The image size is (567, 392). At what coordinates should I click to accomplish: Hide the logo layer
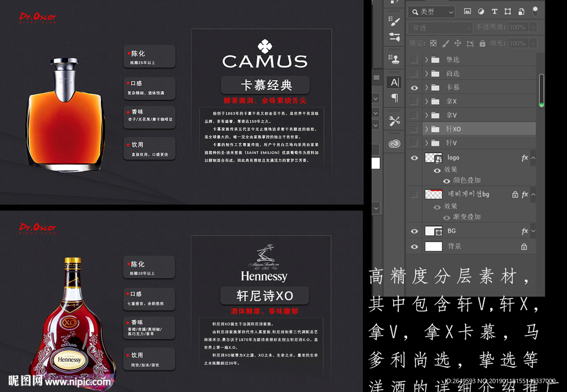click(414, 158)
